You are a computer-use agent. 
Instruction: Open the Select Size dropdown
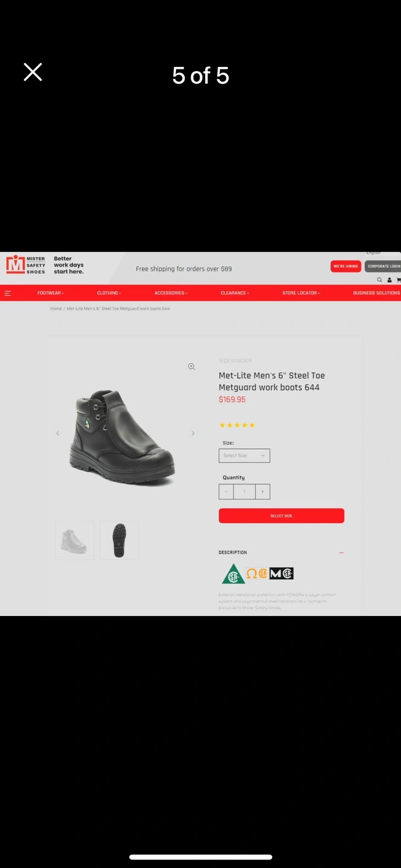244,456
